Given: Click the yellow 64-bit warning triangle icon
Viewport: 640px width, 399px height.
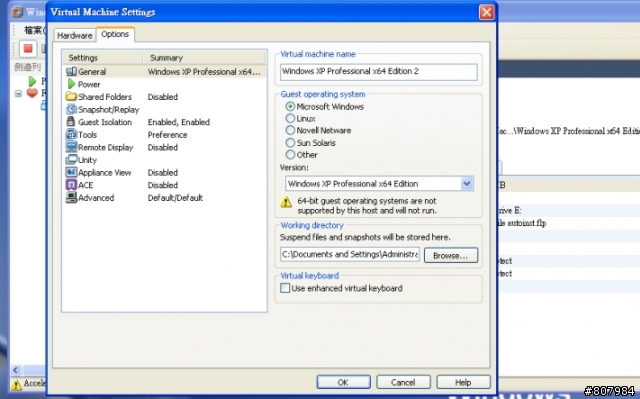Looking at the screenshot, I should tap(286, 202).
